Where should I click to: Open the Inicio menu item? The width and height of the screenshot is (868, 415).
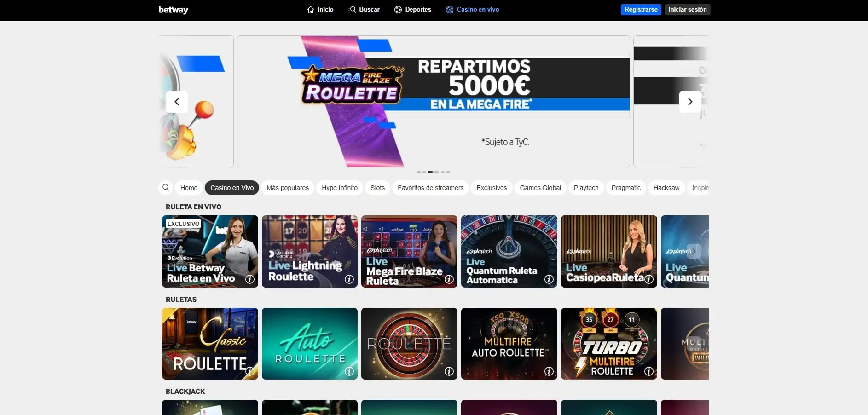(x=320, y=10)
